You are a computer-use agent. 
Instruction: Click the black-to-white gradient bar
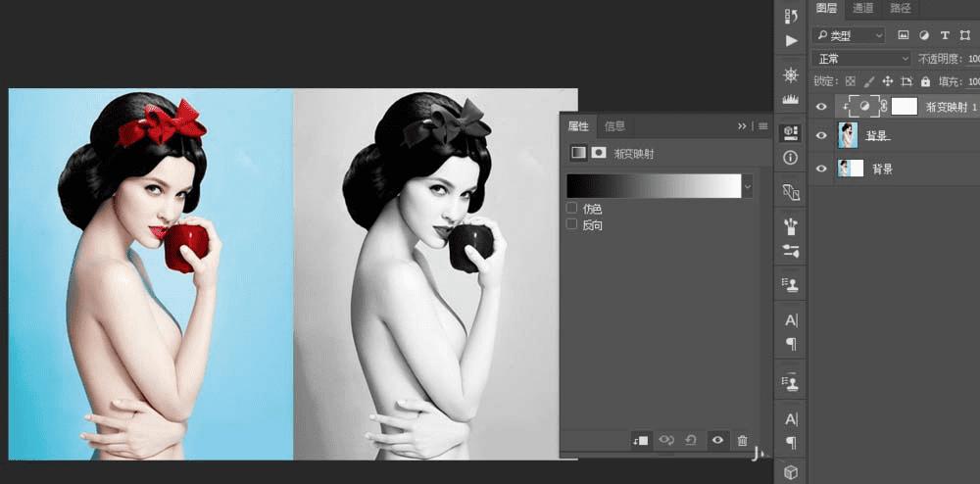coord(654,186)
